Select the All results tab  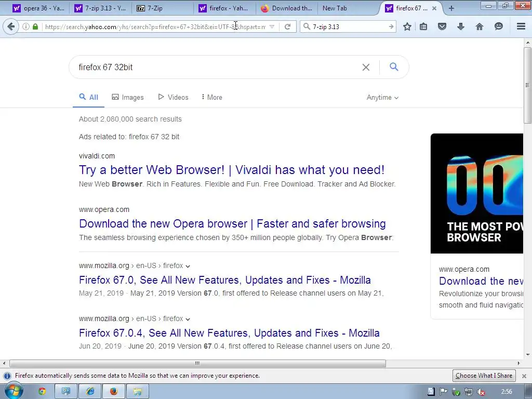(88, 97)
